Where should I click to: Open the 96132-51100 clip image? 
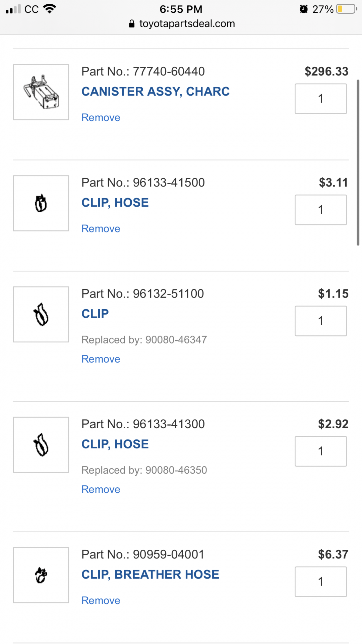[41, 314]
